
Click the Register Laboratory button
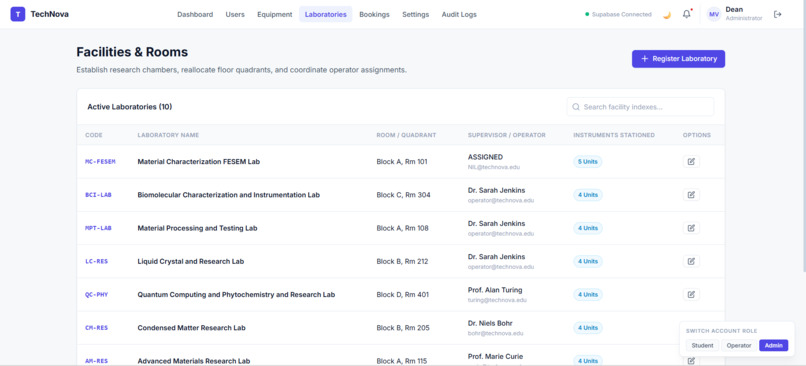tap(678, 59)
